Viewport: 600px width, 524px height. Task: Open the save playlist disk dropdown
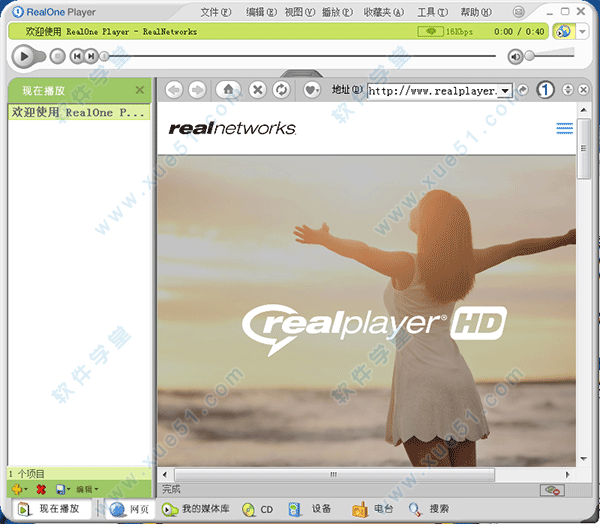(x=63, y=489)
